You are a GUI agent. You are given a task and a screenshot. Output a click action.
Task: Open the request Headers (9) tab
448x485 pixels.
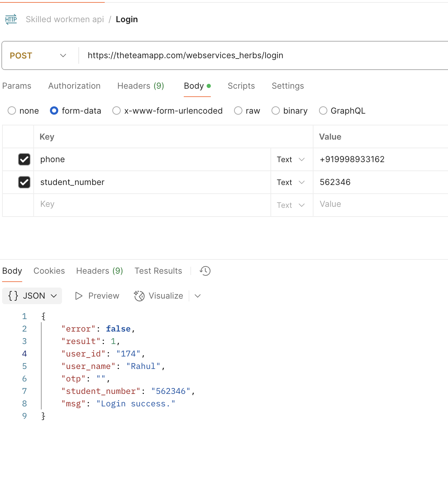point(140,86)
